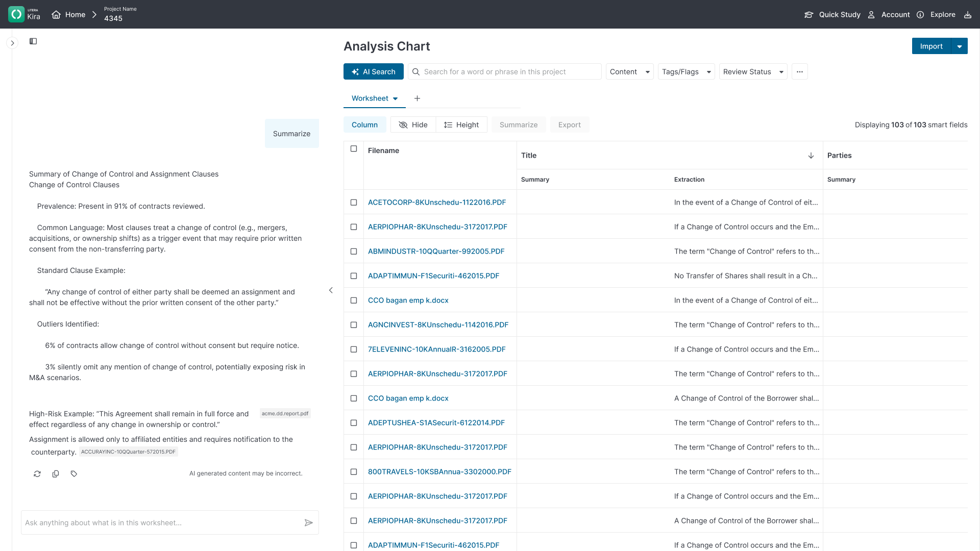Viewport: 980px width, 551px height.
Task: Click the Home icon in header
Action: pos(56,15)
